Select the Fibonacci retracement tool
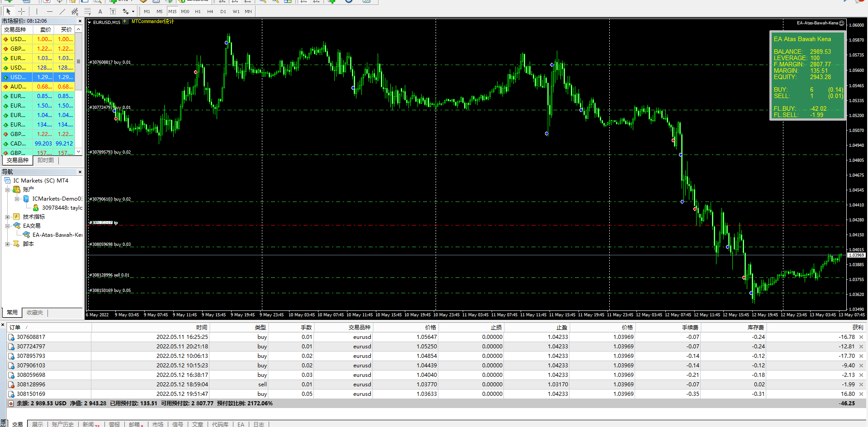868x427 pixels. [x=88, y=11]
